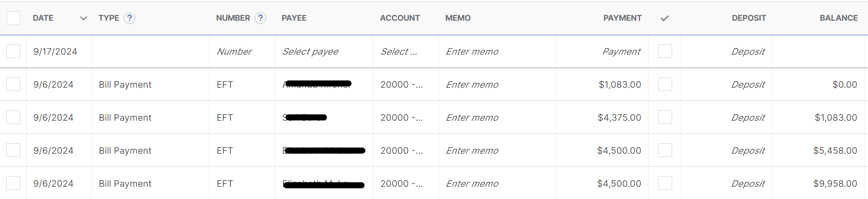Viewport: 868px width, 199px height.
Task: Sort by the PAYEE column header
Action: click(294, 18)
